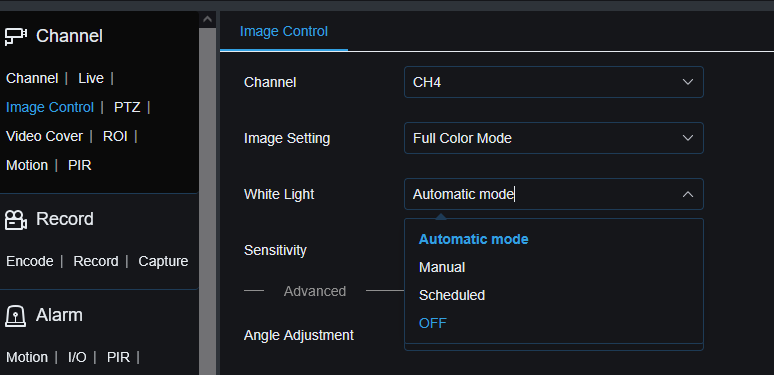This screenshot has height=375, width=774.
Task: Click the Record video camera icon
Action: (x=16, y=220)
